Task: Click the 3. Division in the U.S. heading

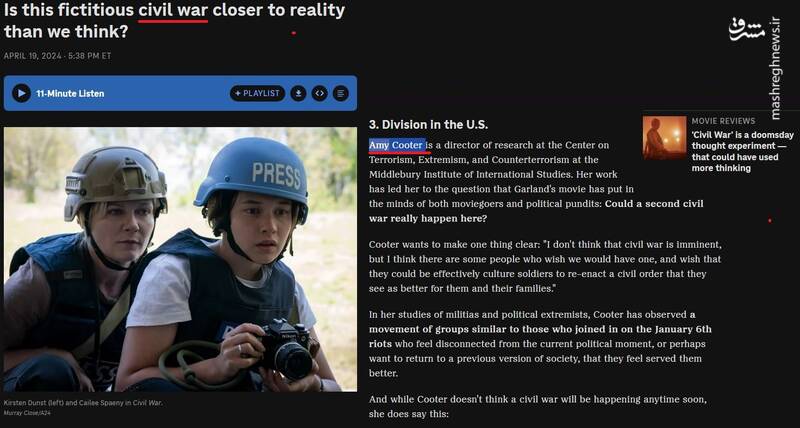Action: pos(428,124)
